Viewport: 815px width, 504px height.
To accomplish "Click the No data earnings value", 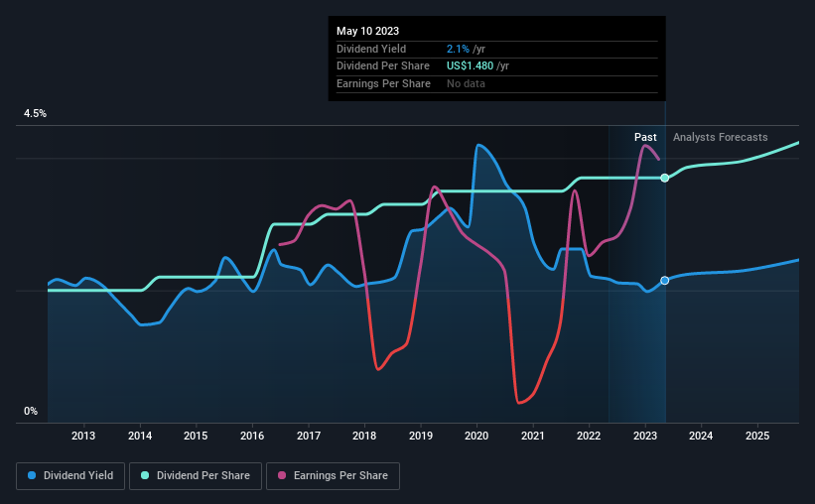I will pos(467,83).
